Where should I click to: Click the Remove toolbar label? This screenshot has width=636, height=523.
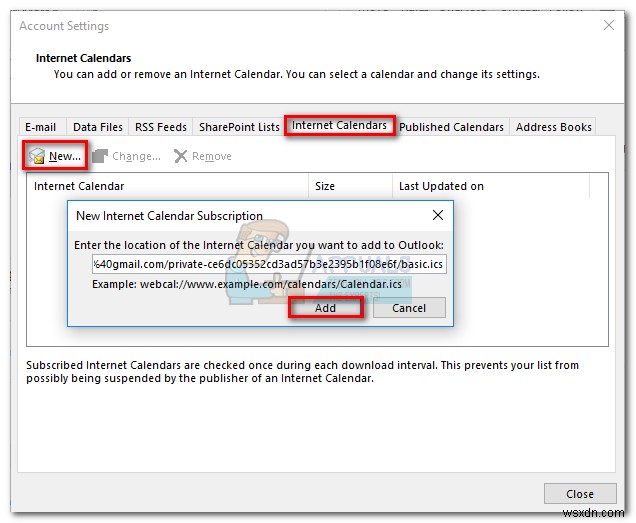click(x=212, y=156)
